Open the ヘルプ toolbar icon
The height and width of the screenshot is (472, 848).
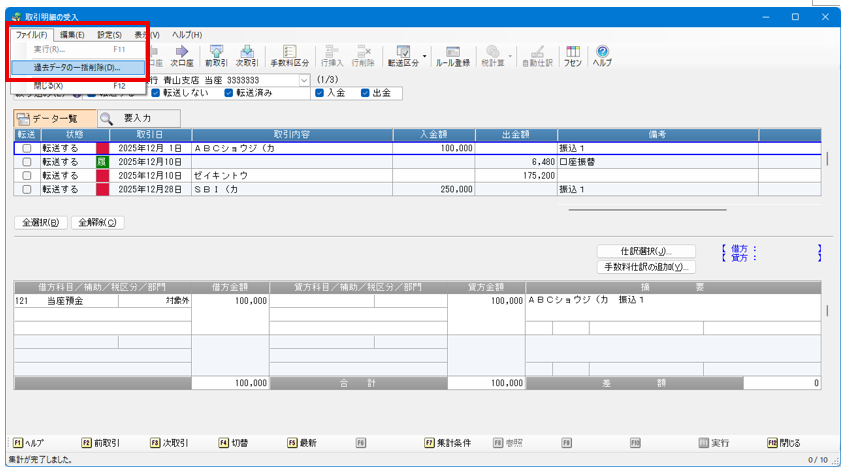[603, 55]
